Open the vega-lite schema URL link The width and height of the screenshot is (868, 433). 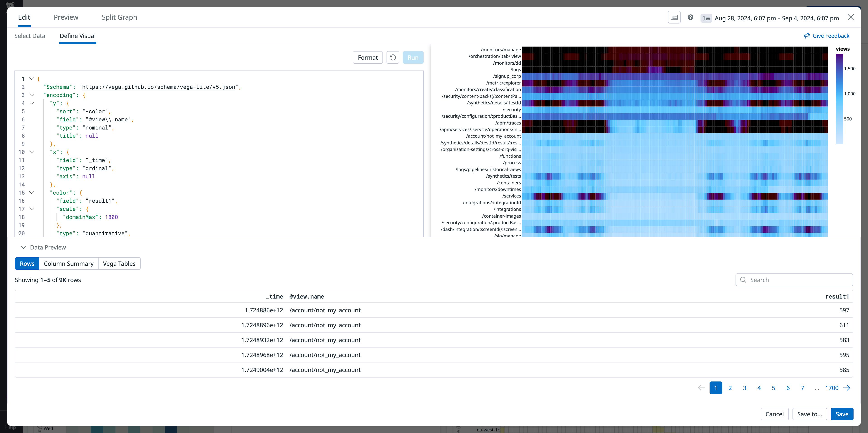click(x=159, y=87)
